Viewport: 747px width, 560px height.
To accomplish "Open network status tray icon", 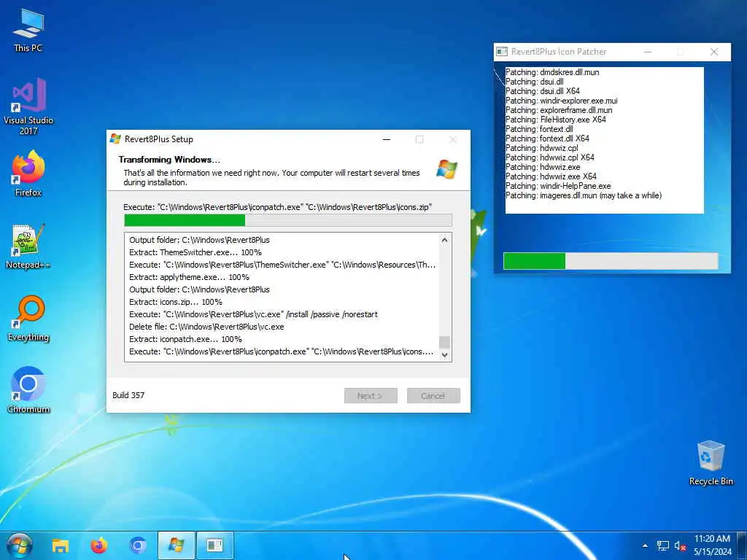I will 662,545.
